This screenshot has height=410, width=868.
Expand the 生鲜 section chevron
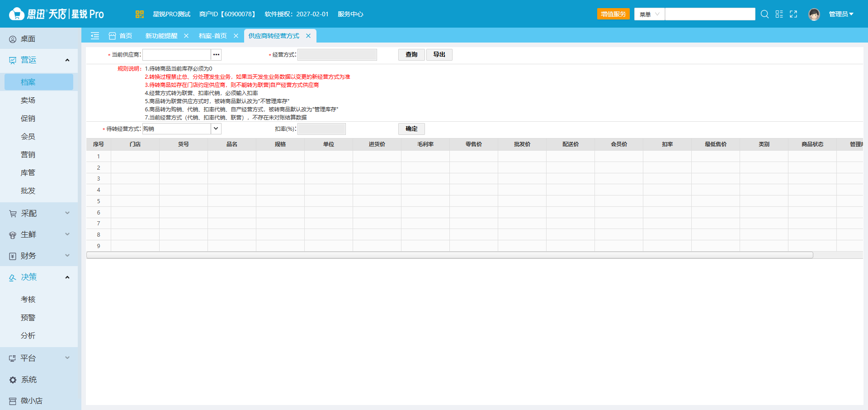point(67,234)
